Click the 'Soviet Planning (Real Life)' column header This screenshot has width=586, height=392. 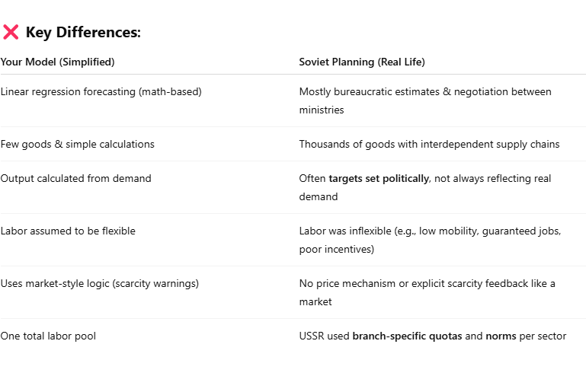pos(362,62)
